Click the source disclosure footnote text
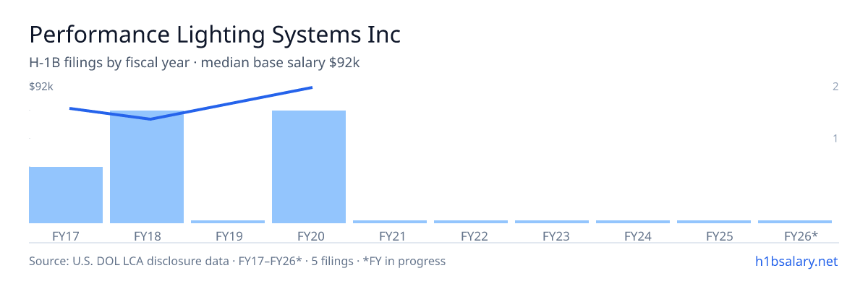Viewport: 868px width, 289px height. tap(237, 261)
